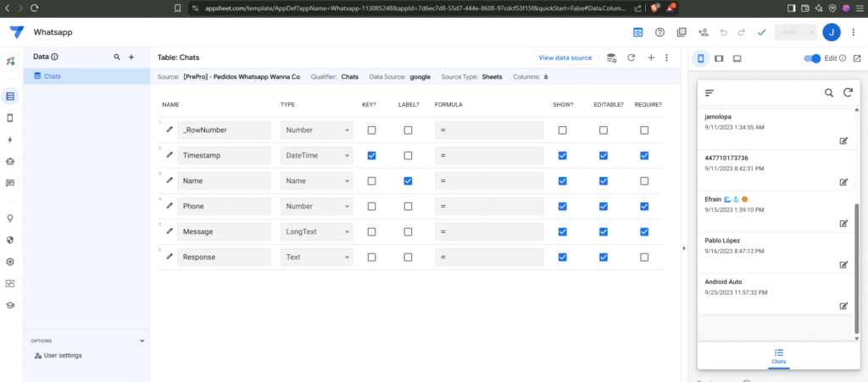Screen dimensions: 868x382
Task: Select the tablet preview mode
Action: click(x=719, y=58)
